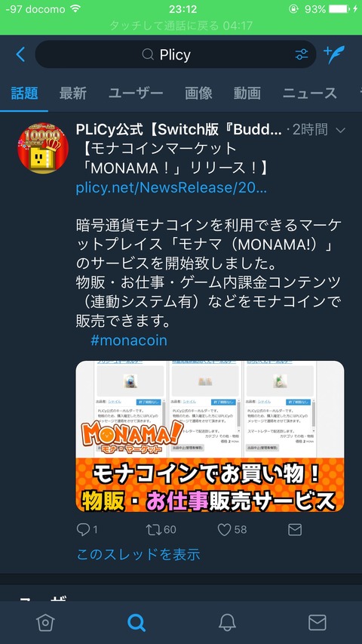
Task: Compose a new tweet with feather icon
Action: (x=334, y=54)
